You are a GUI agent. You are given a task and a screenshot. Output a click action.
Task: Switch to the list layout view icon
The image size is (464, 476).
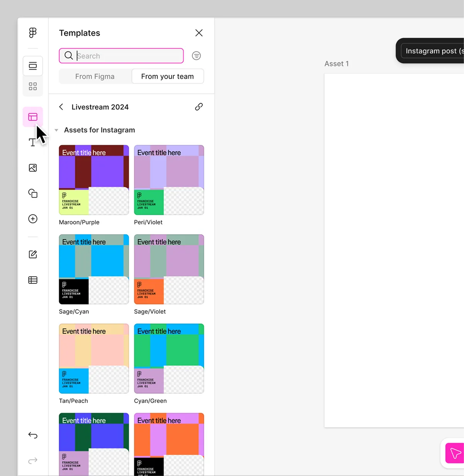click(33, 66)
